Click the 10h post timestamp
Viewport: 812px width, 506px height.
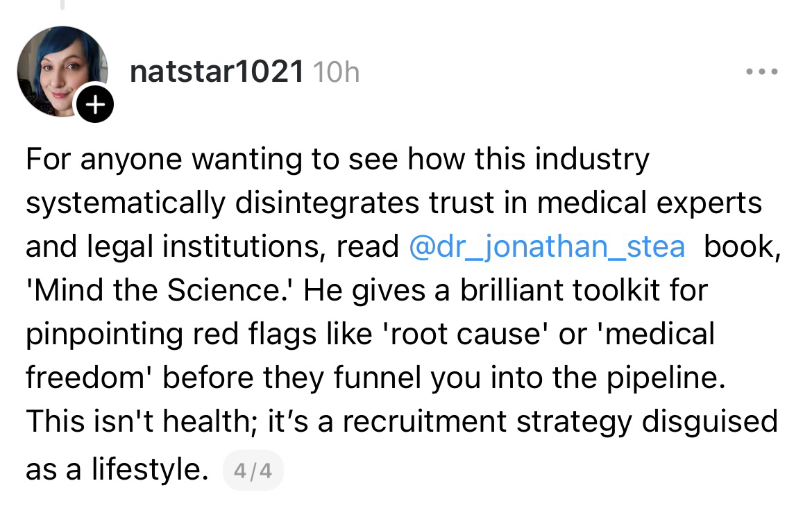coord(337,72)
